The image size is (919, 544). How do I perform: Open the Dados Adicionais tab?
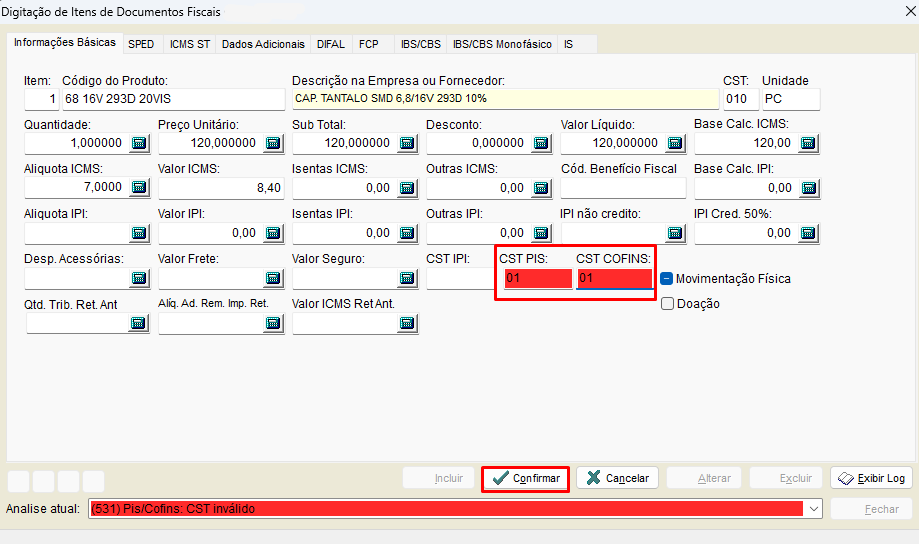[263, 44]
